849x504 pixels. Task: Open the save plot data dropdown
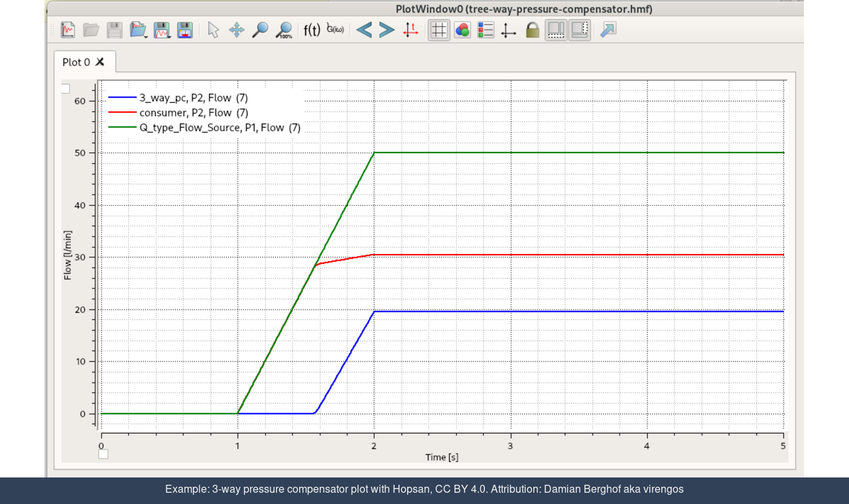(x=162, y=30)
